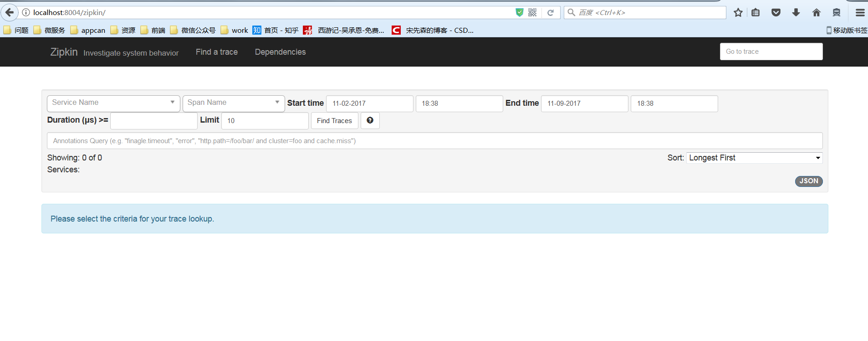
Task: Click the 'Investigate system behavior' tagline
Action: tap(131, 53)
